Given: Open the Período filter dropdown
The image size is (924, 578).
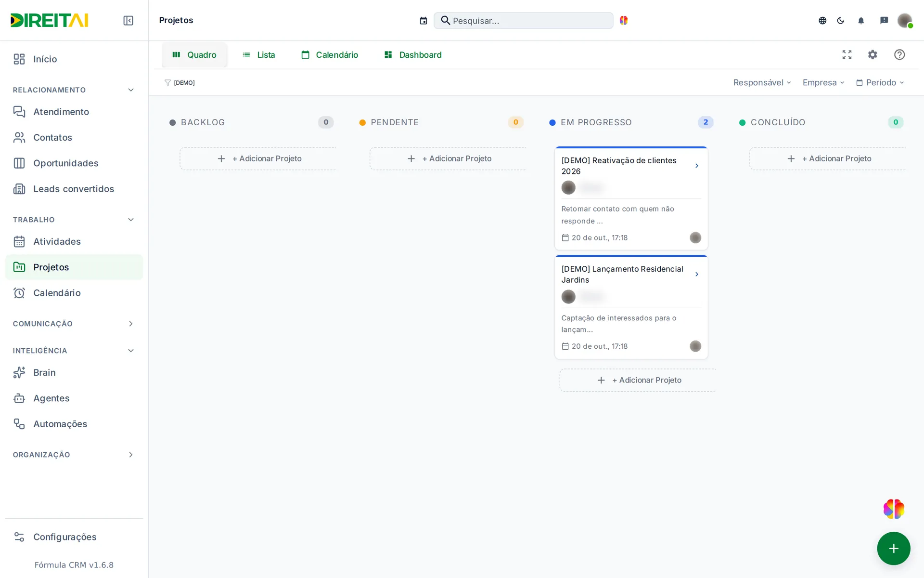Looking at the screenshot, I should pyautogui.click(x=880, y=82).
